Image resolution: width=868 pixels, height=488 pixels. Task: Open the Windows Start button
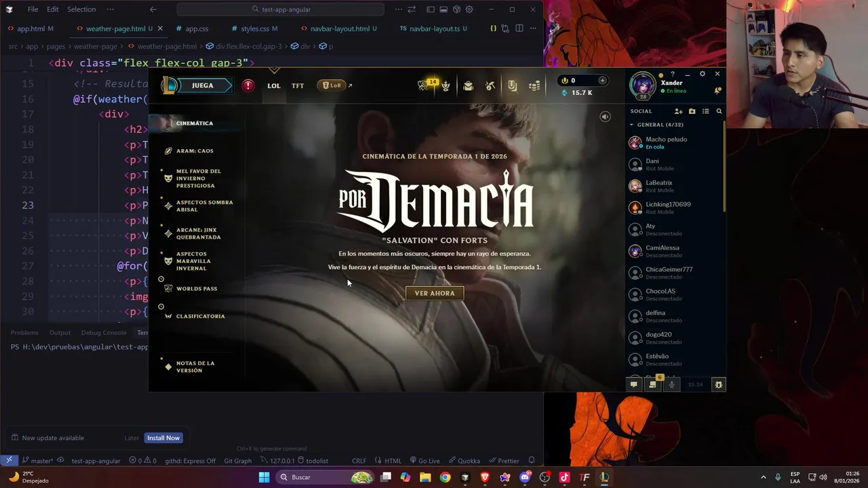tap(264, 477)
